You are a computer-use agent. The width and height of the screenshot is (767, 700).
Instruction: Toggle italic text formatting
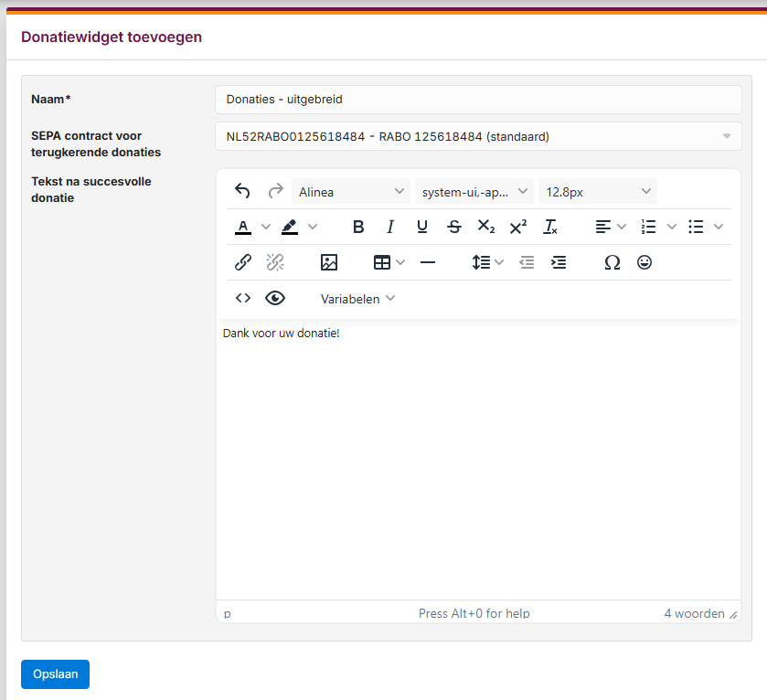(390, 227)
